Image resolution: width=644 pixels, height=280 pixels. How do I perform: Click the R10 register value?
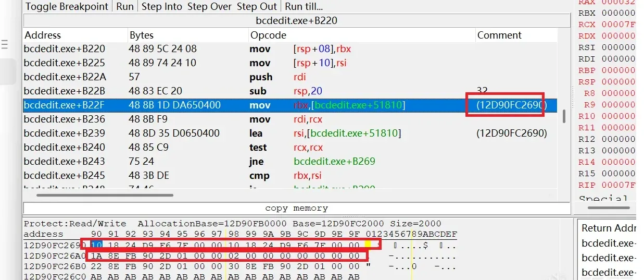[x=617, y=116]
